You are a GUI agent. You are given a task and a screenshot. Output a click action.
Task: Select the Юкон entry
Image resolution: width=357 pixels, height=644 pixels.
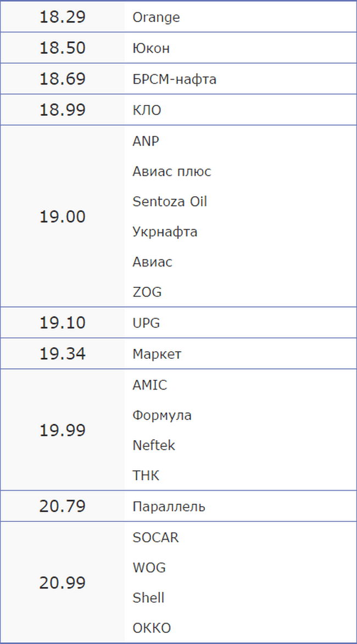(x=150, y=48)
